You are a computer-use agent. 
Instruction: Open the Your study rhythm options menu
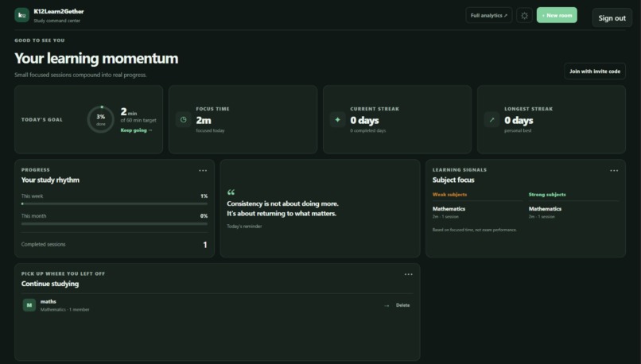tap(203, 170)
